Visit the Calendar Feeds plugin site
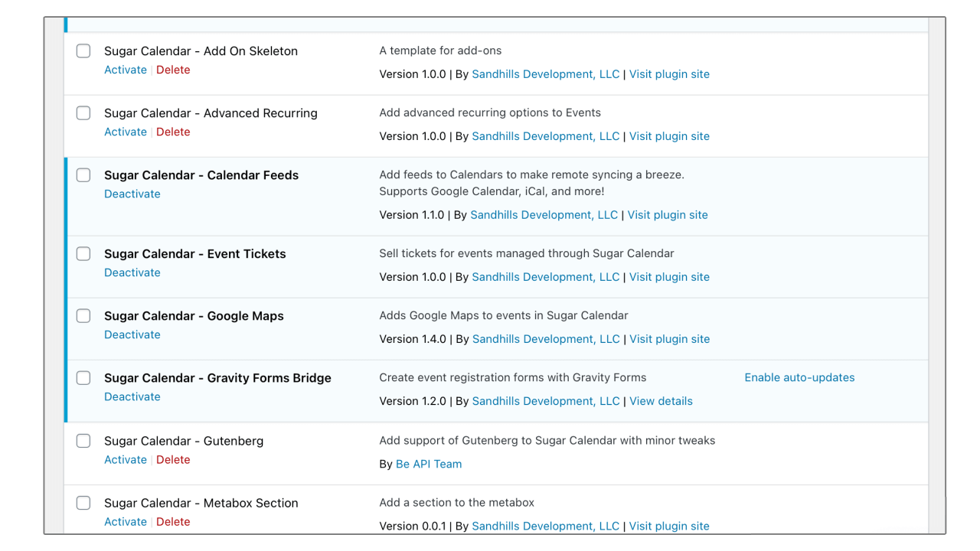The image size is (980, 551). point(667,214)
